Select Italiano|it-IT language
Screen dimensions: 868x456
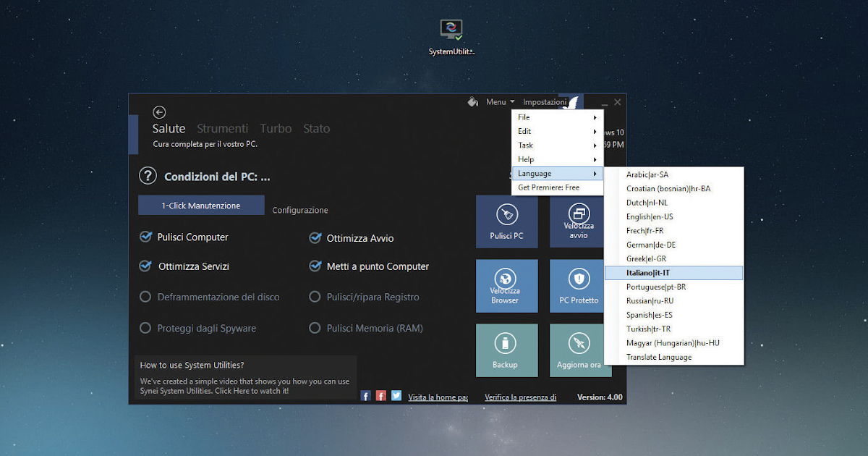674,273
